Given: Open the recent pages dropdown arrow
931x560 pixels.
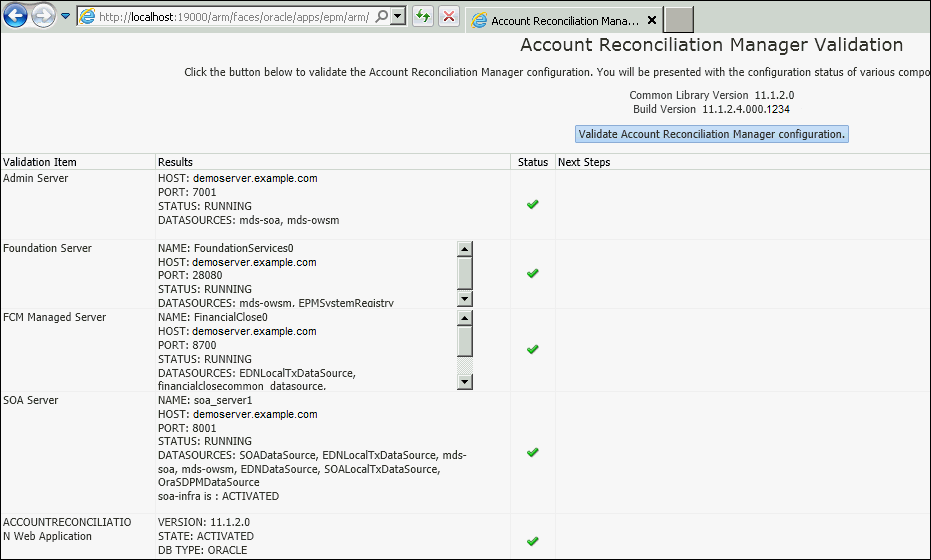Looking at the screenshot, I should pos(65,16).
